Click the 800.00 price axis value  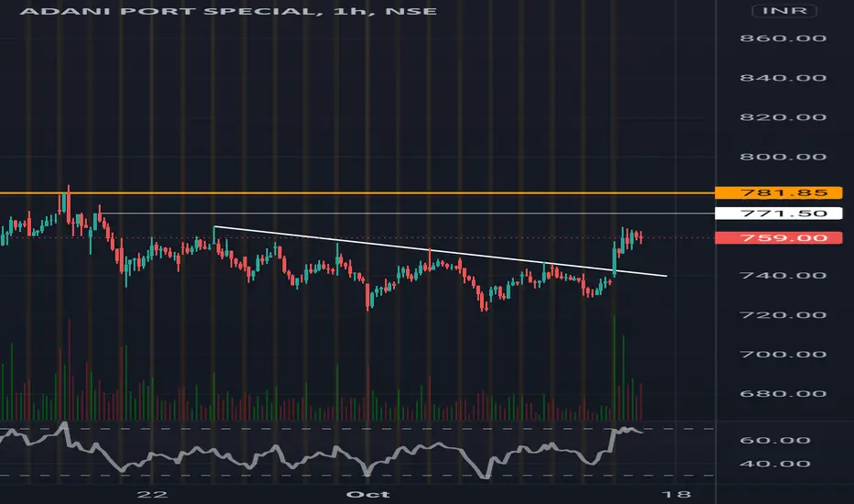click(x=783, y=157)
